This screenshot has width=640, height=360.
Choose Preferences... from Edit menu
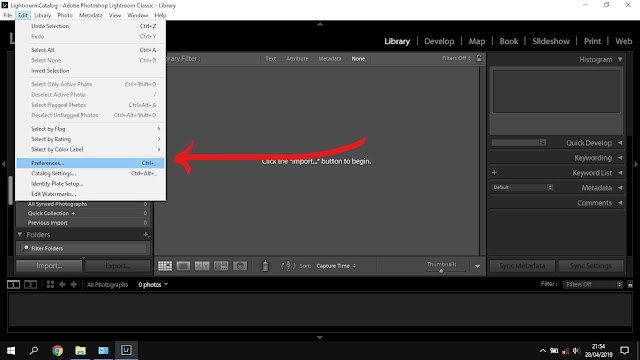[91, 163]
